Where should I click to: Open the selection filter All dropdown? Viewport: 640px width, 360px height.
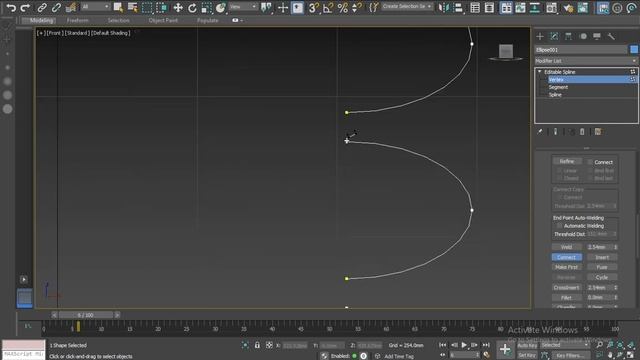[x=96, y=7]
